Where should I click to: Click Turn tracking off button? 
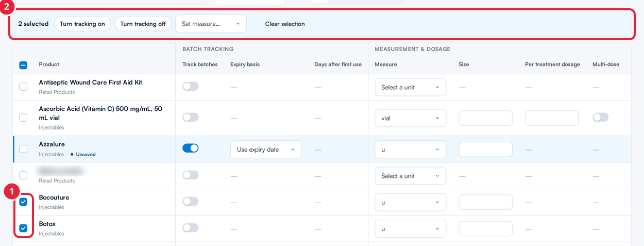tap(143, 24)
